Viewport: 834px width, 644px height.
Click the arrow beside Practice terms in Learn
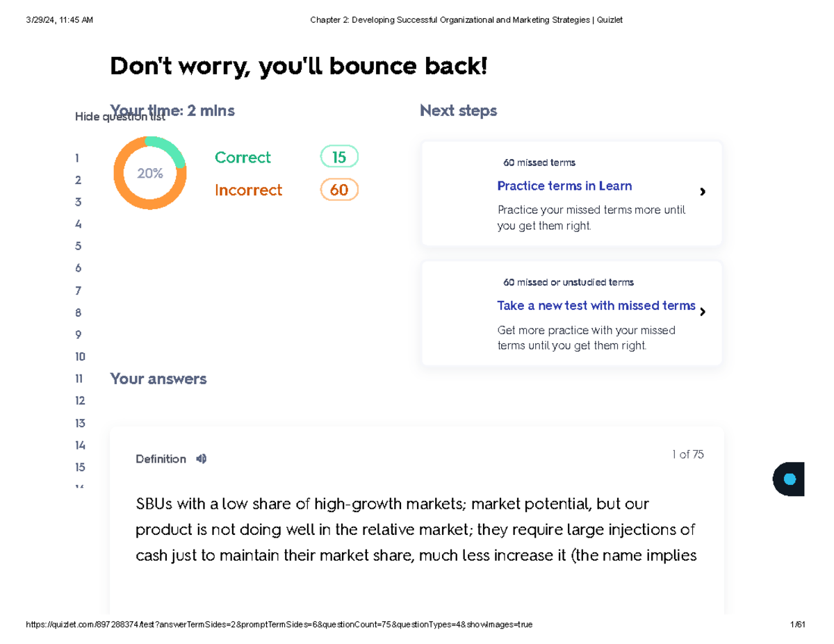[x=703, y=192]
